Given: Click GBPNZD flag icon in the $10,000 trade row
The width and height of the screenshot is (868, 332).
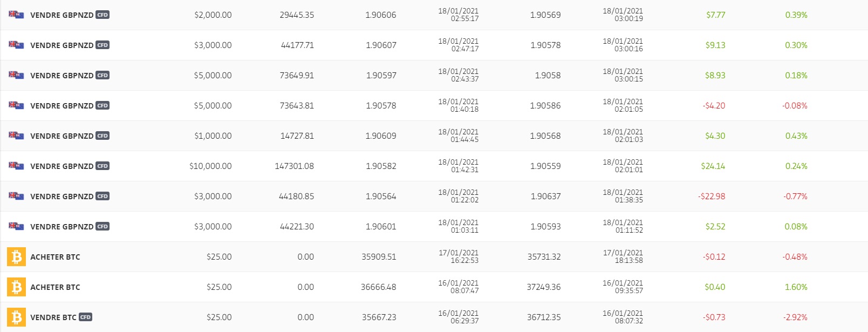Looking at the screenshot, I should [x=16, y=165].
